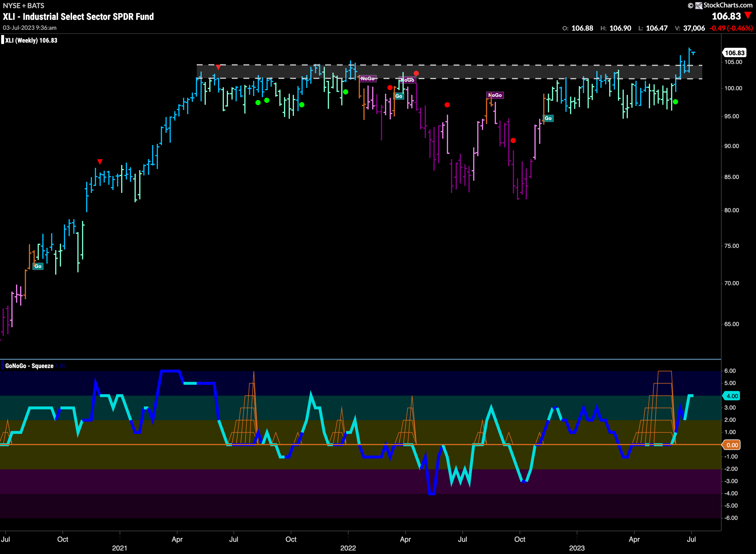The height and width of the screenshot is (554, 756).
Task: Click the 65.00 price axis label
Action: pyautogui.click(x=731, y=324)
